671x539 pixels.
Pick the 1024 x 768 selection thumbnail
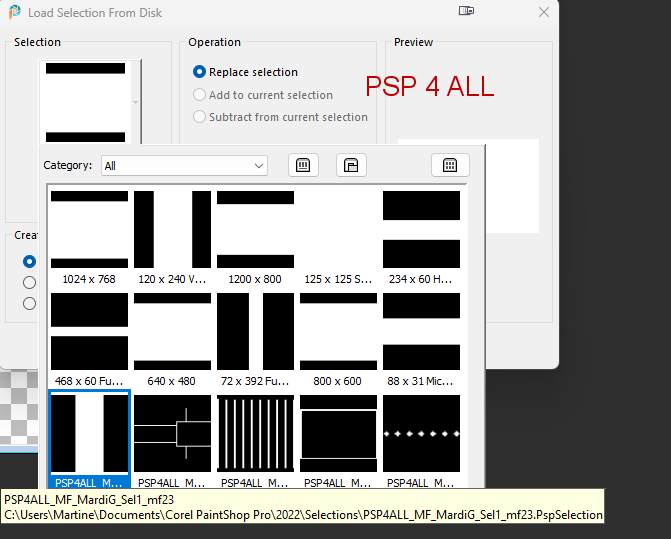coord(89,230)
